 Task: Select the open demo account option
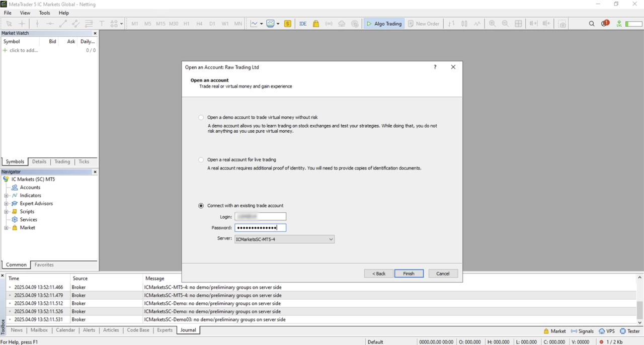tap(201, 117)
